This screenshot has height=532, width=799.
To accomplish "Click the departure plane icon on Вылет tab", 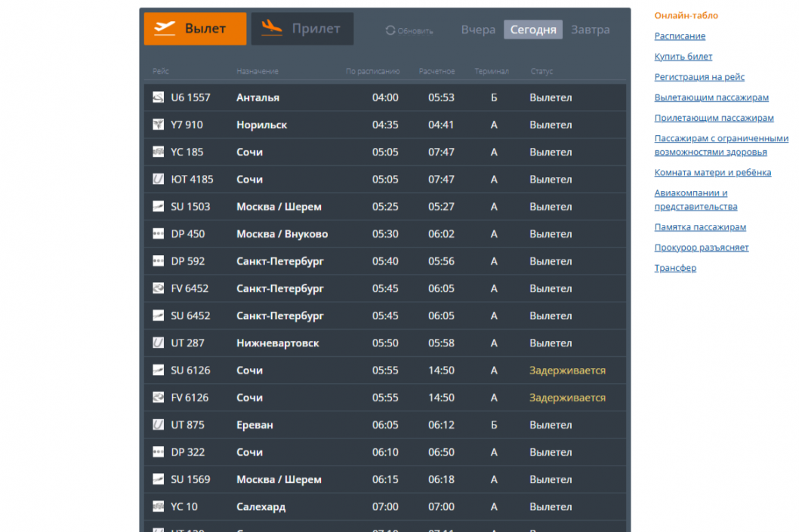I will [164, 29].
